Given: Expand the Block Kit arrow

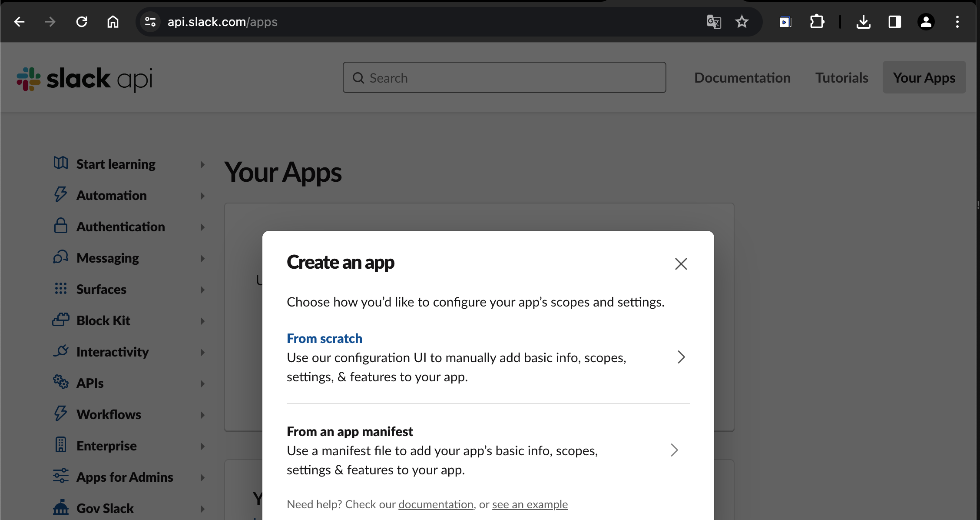Looking at the screenshot, I should point(202,321).
